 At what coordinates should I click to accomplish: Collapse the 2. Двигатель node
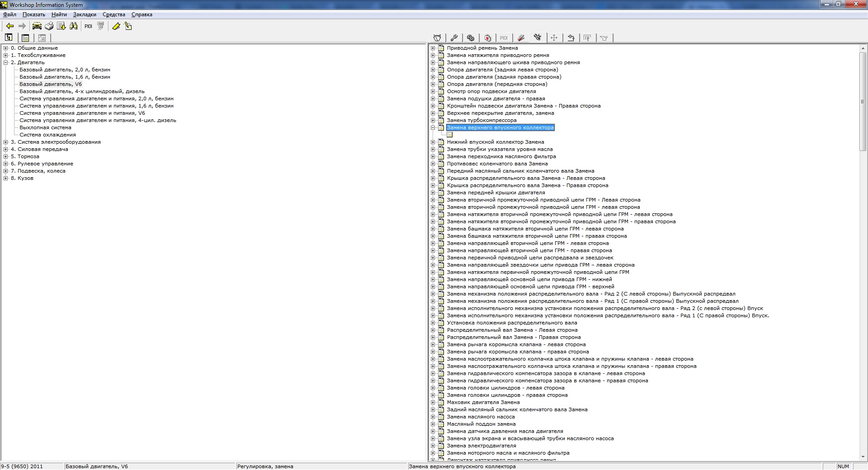[6, 62]
